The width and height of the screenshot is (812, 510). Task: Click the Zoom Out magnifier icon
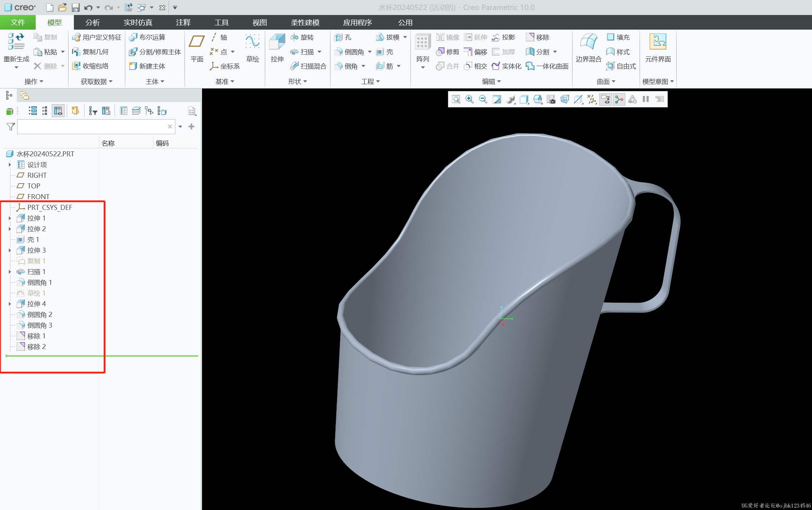pyautogui.click(x=483, y=99)
